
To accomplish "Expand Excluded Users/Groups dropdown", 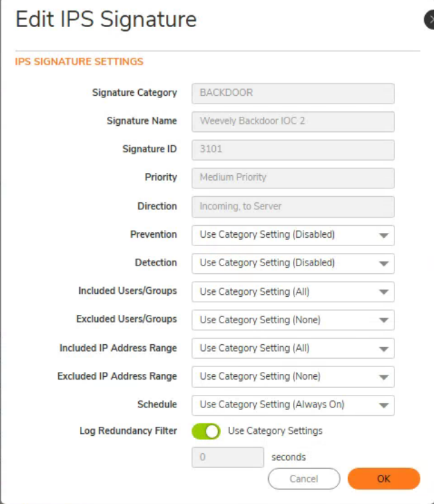I will [292, 320].
